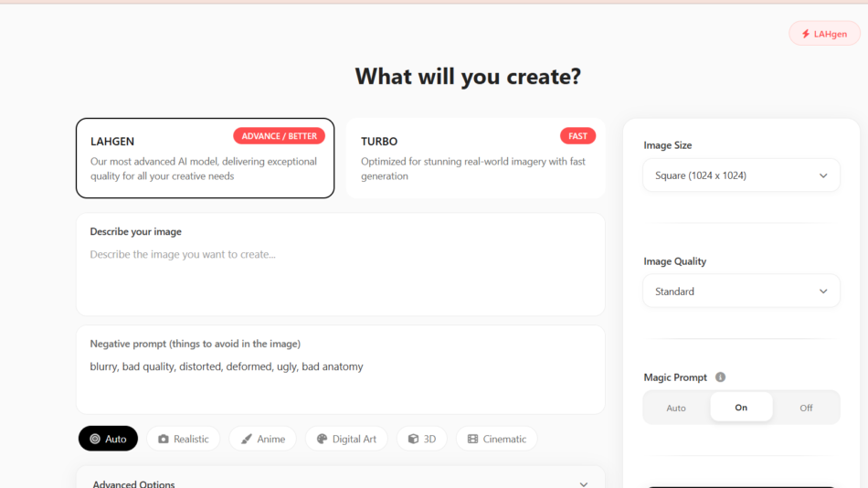This screenshot has width=868, height=488.
Task: Switch to the TURBO model card
Action: coord(475,158)
